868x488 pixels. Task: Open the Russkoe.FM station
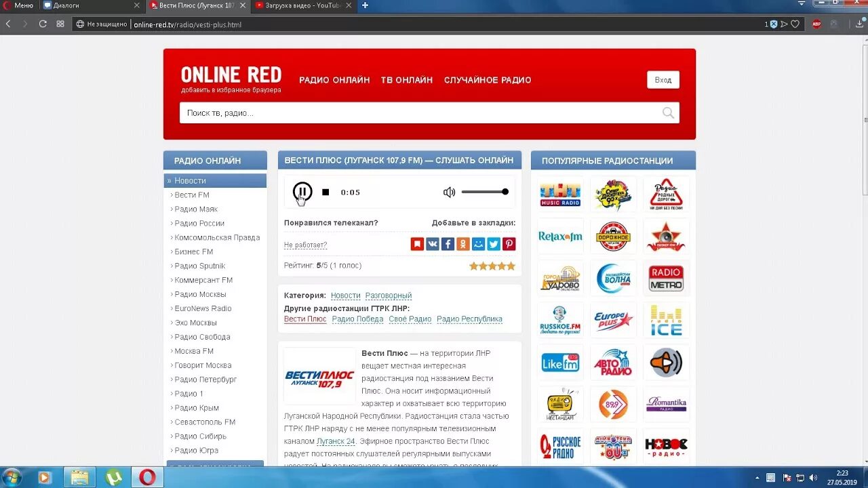pos(560,321)
